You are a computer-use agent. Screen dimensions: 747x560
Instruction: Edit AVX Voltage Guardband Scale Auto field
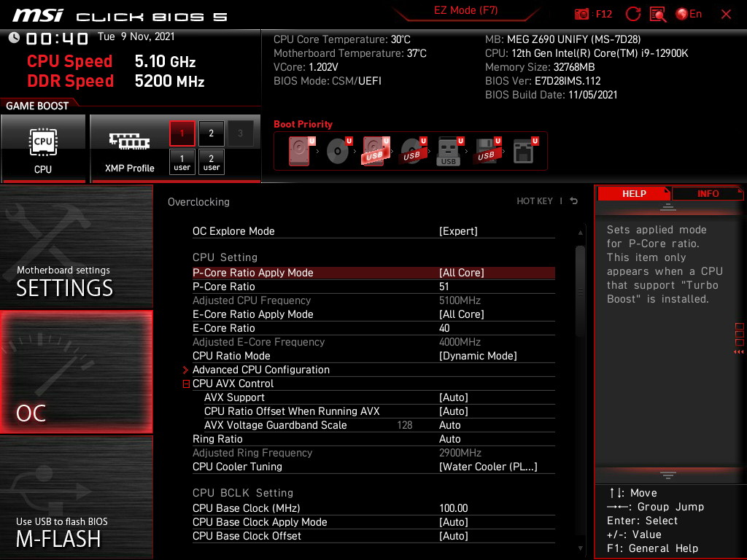pos(449,425)
